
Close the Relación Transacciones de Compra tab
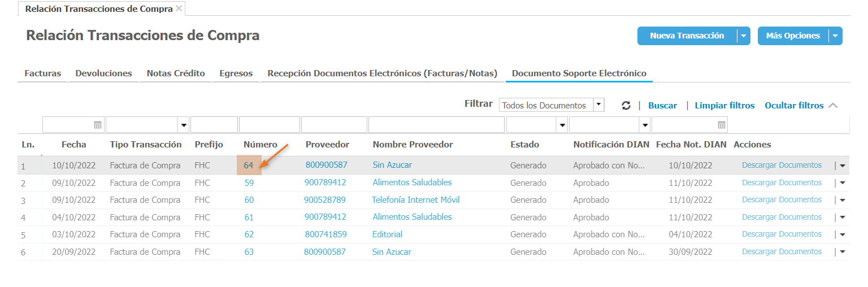[179, 8]
